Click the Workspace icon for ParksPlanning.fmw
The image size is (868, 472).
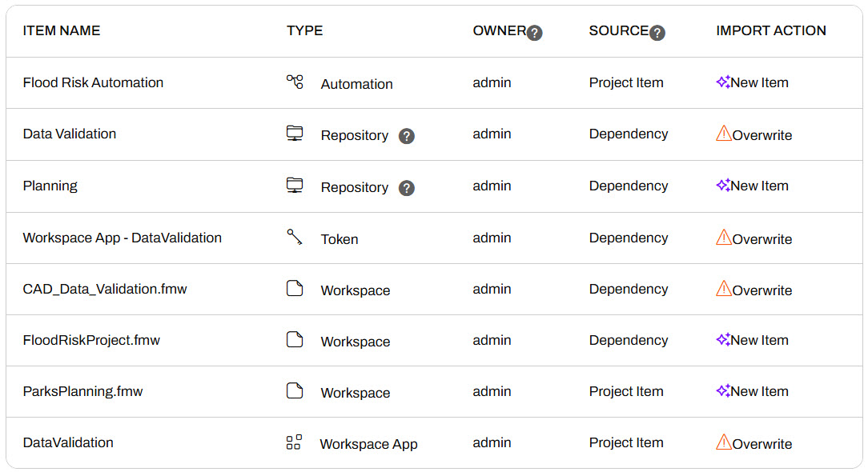tap(295, 391)
